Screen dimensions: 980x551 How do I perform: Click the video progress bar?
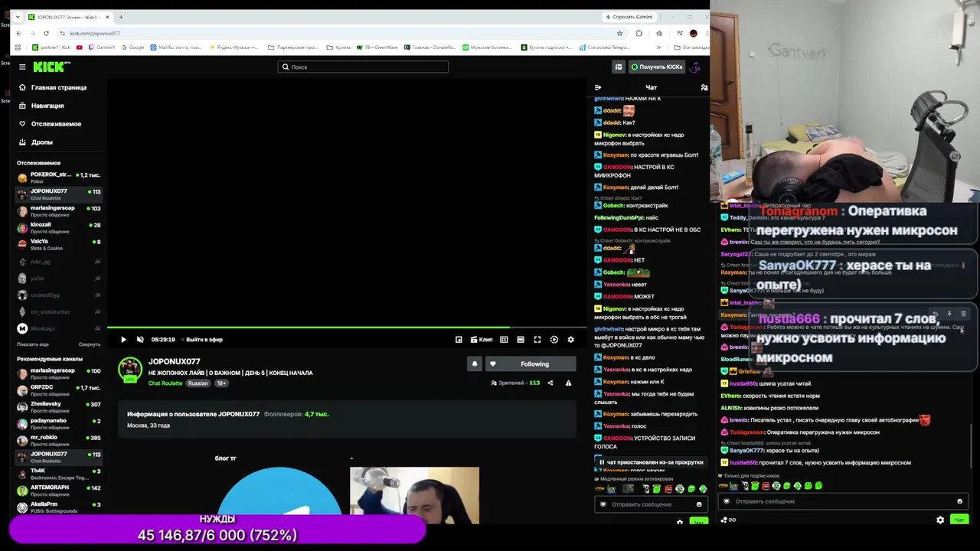point(347,328)
